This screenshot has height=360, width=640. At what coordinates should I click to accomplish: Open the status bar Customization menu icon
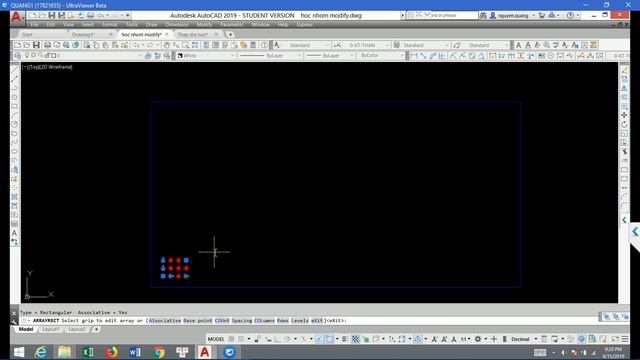click(x=624, y=339)
